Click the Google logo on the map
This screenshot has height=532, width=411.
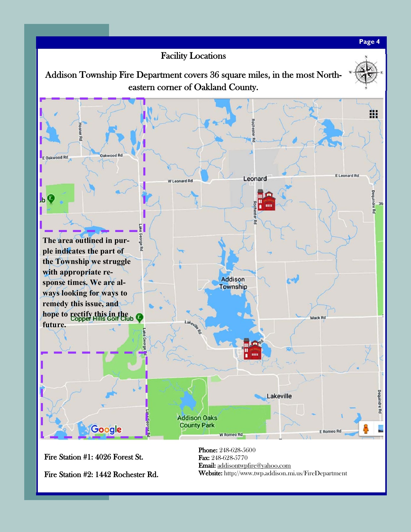coord(106,429)
